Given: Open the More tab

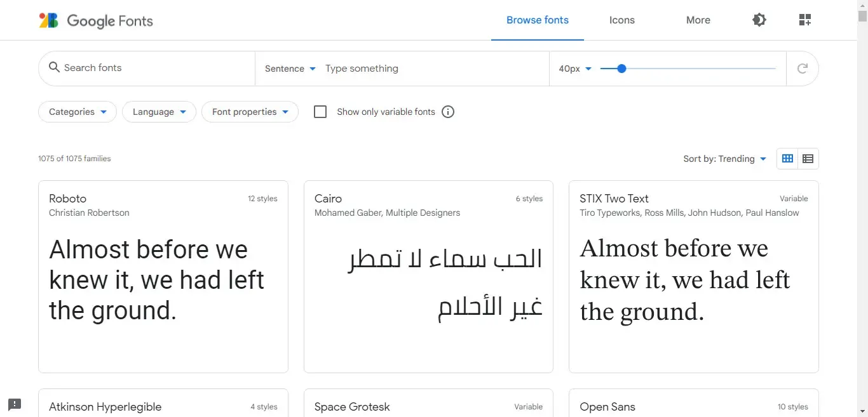Looking at the screenshot, I should click(x=698, y=20).
